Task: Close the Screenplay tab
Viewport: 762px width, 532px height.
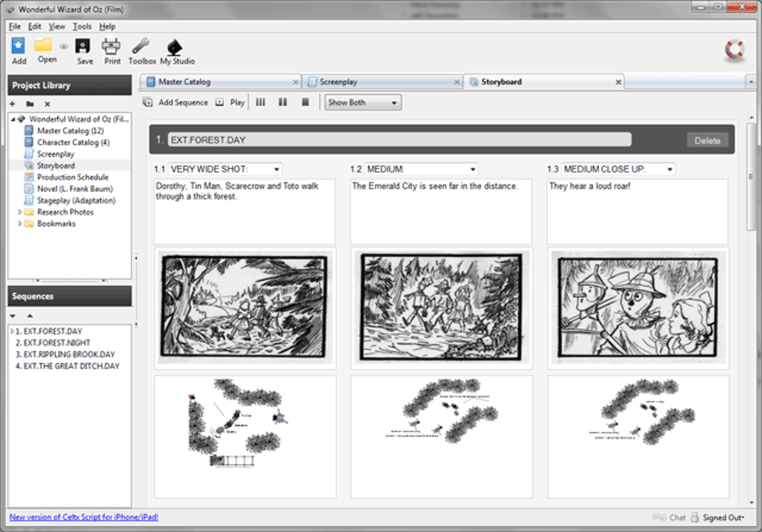Action: 456,82
